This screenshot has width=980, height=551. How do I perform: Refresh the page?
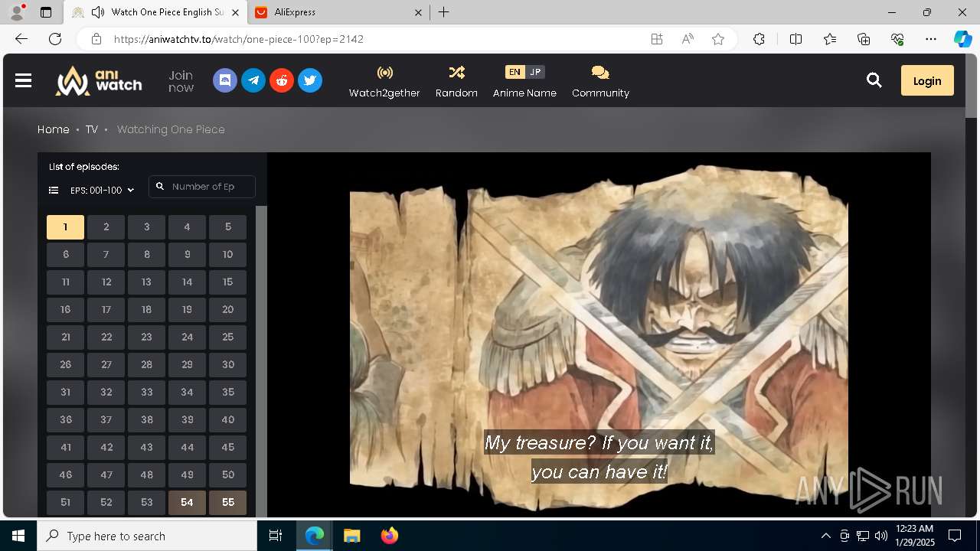coord(55,39)
